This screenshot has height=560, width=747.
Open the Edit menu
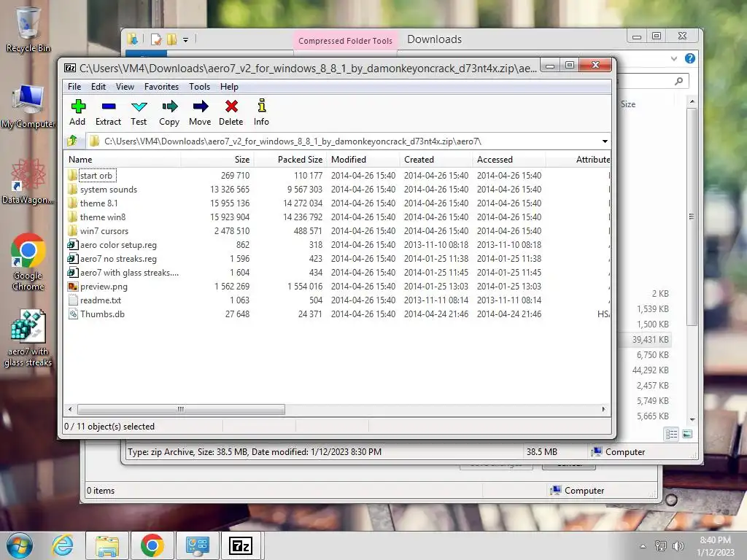click(x=98, y=87)
